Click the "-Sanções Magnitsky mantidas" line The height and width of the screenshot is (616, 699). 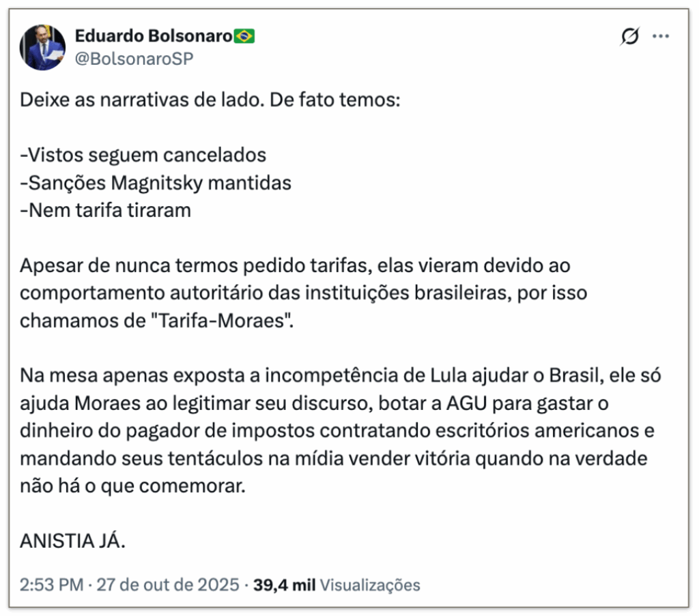(x=156, y=183)
